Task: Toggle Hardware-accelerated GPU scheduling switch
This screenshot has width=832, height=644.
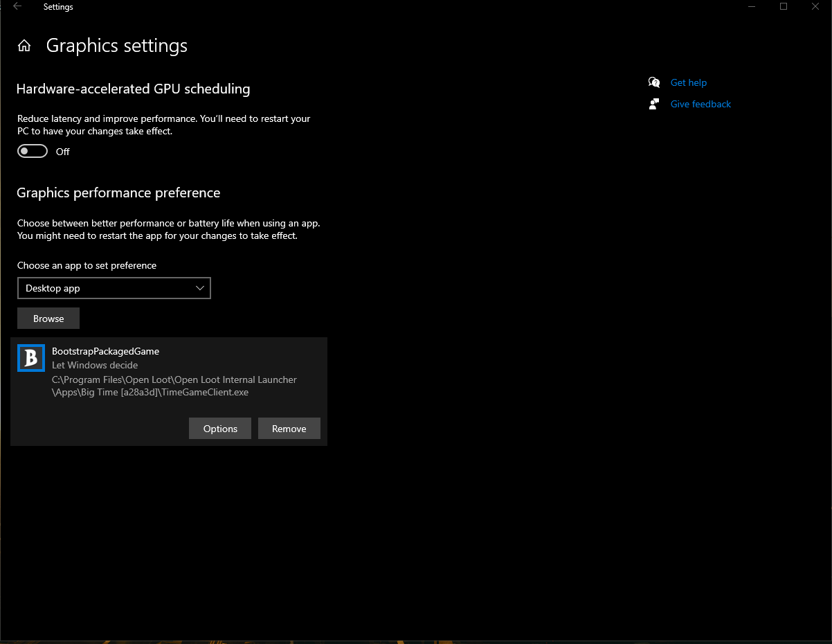Action: coord(33,151)
